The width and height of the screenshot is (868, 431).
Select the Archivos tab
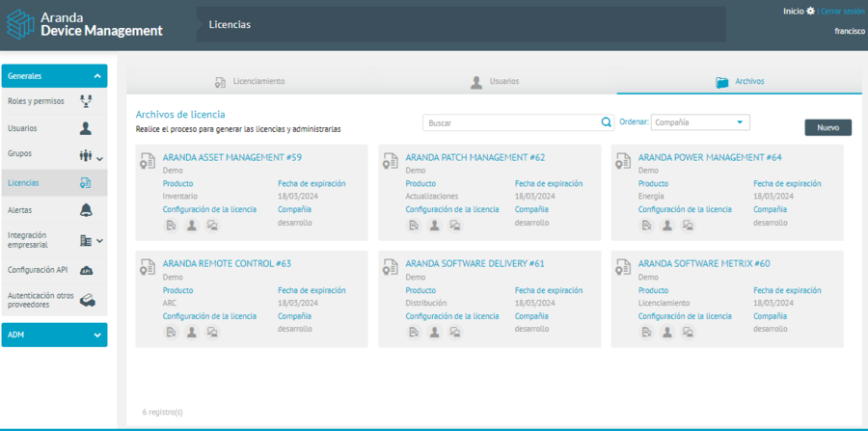pyautogui.click(x=740, y=81)
